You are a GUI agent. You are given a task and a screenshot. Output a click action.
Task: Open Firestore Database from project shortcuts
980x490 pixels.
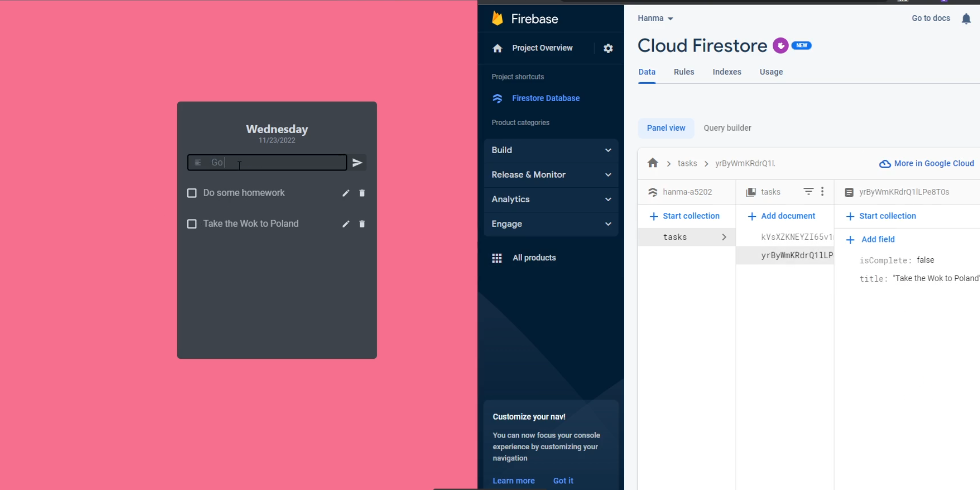[x=546, y=98]
